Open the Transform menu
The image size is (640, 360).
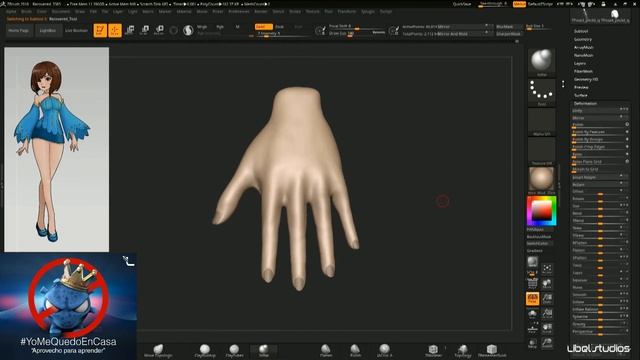pyautogui.click(x=347, y=11)
